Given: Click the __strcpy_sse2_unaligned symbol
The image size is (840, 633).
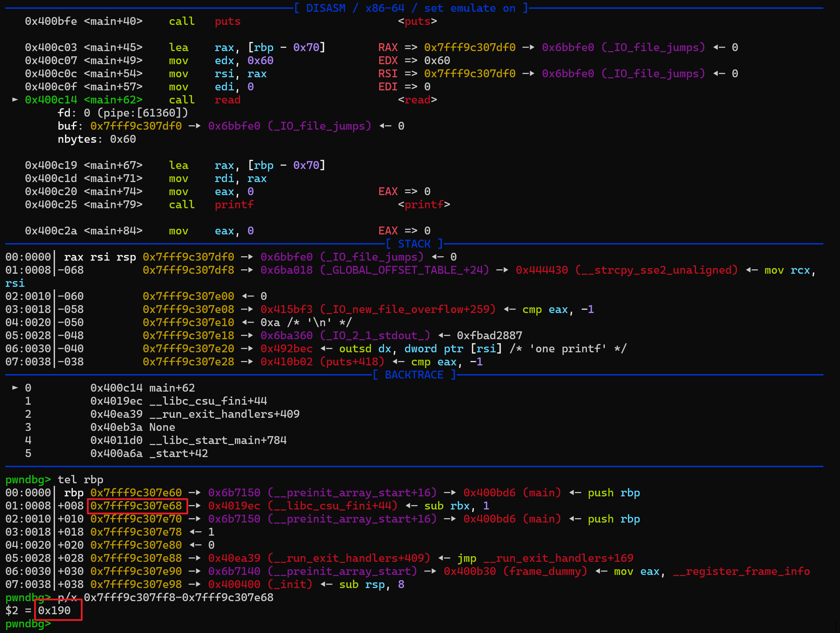Looking at the screenshot, I should click(657, 270).
